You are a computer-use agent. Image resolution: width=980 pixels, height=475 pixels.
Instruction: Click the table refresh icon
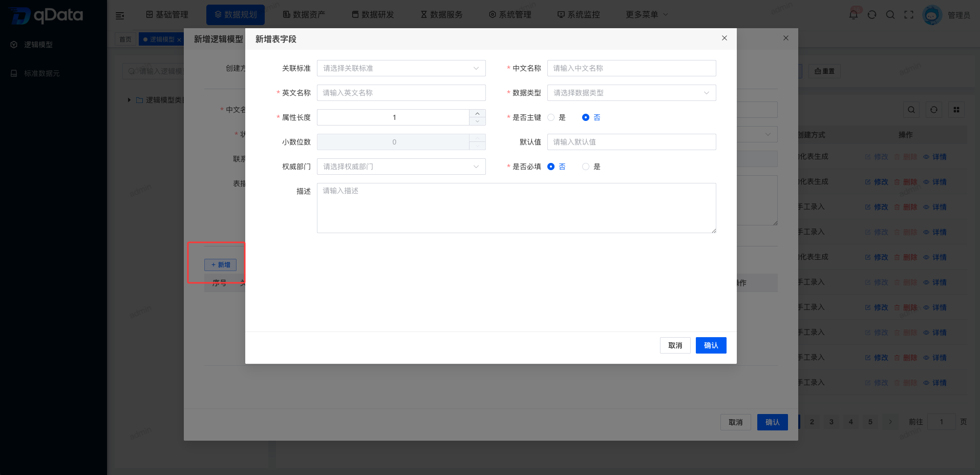[x=934, y=110]
